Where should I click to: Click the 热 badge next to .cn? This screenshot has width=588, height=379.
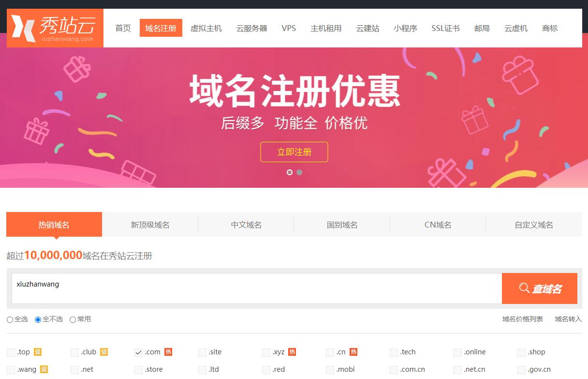pos(353,352)
